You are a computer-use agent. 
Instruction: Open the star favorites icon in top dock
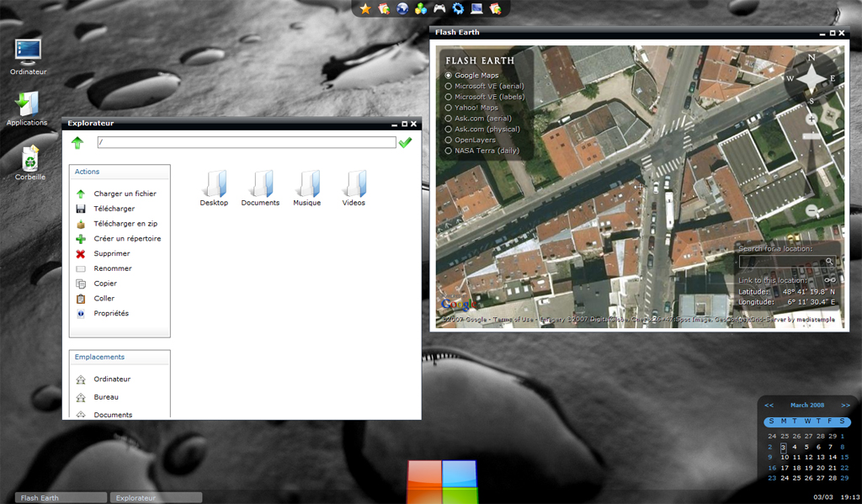365,8
